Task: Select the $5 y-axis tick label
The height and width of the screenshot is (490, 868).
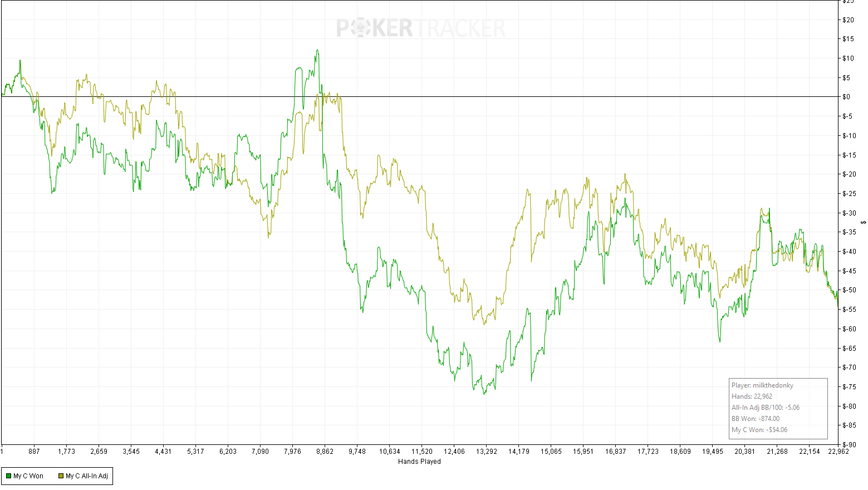Action: (846, 78)
